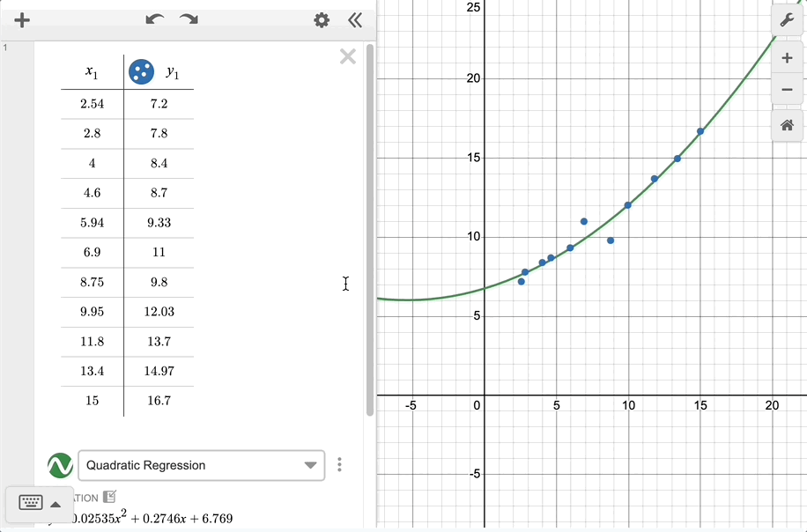
Task: Undo the last action
Action: coord(155,19)
